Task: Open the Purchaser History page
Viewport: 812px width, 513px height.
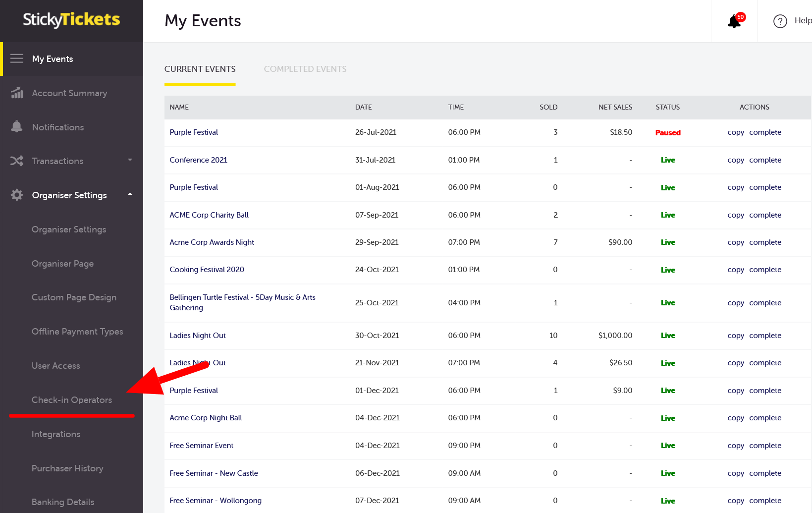Action: point(67,468)
